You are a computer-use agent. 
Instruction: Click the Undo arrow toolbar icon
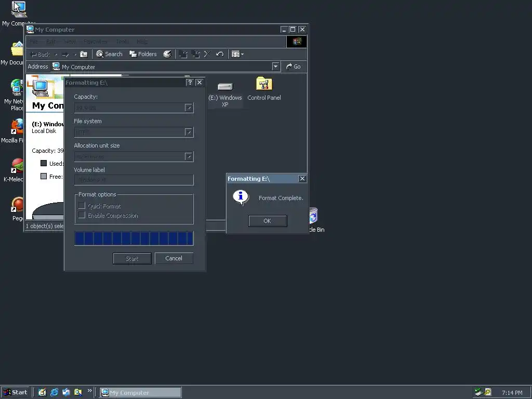pos(220,54)
